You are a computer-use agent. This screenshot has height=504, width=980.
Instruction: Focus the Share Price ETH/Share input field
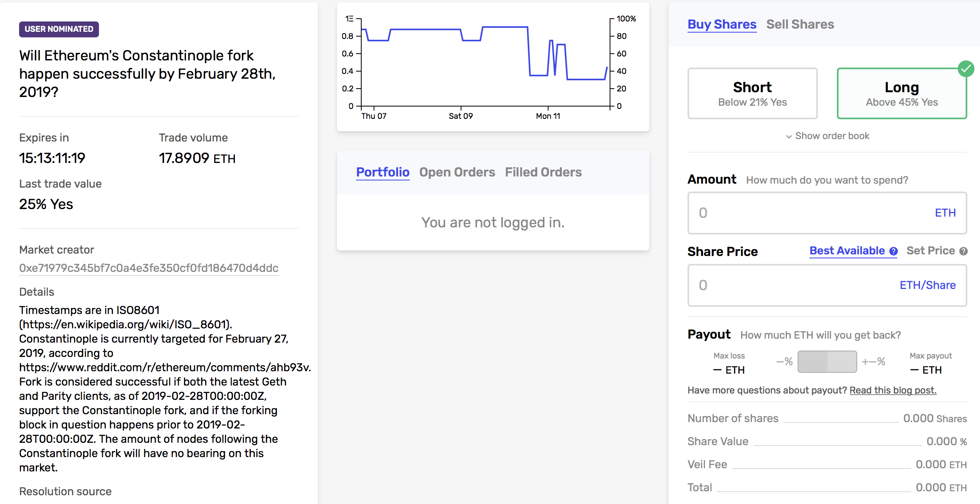(x=827, y=285)
